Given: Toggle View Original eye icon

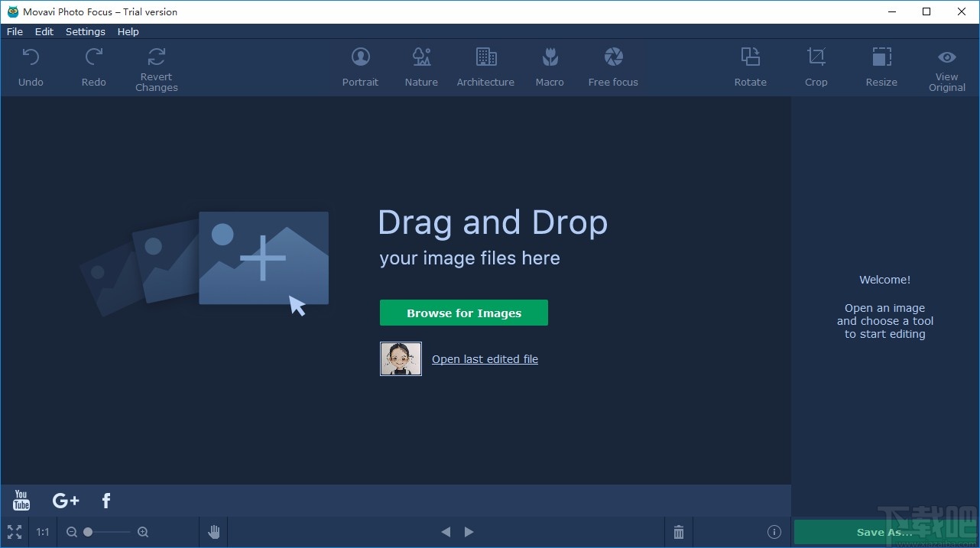Looking at the screenshot, I should (x=946, y=58).
